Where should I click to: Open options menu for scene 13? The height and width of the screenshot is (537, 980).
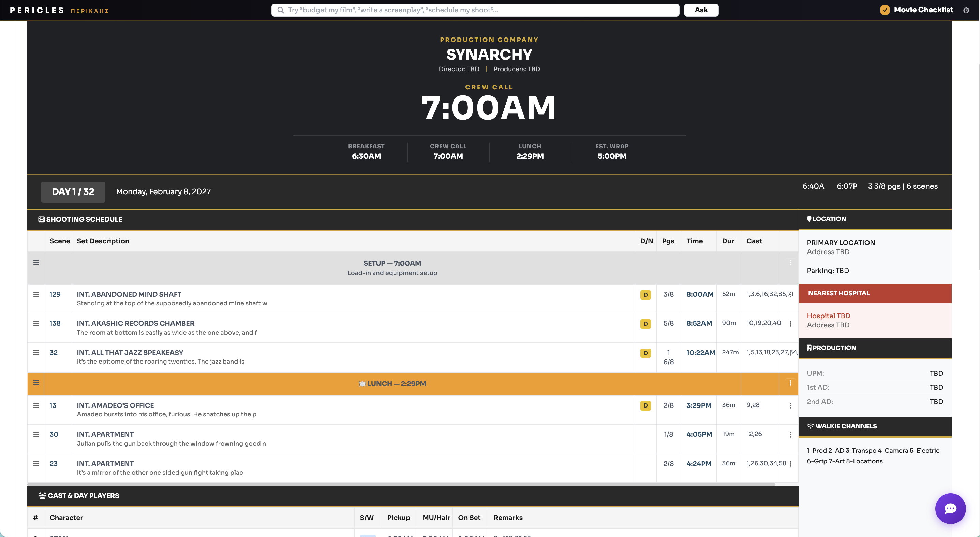point(790,406)
